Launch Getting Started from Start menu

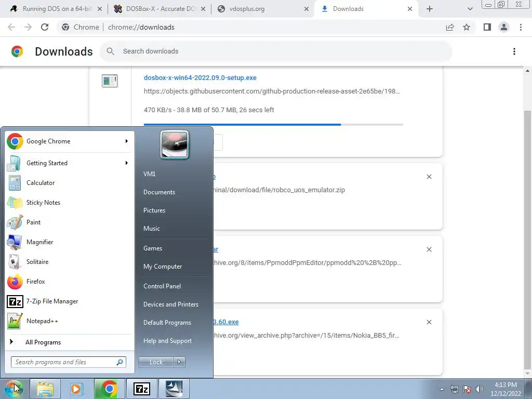70,163
